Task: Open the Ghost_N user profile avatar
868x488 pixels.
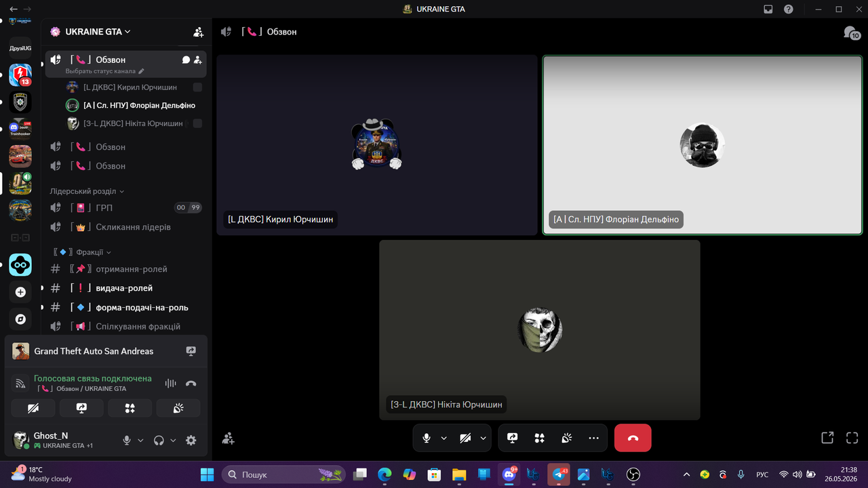Action: [x=21, y=440]
